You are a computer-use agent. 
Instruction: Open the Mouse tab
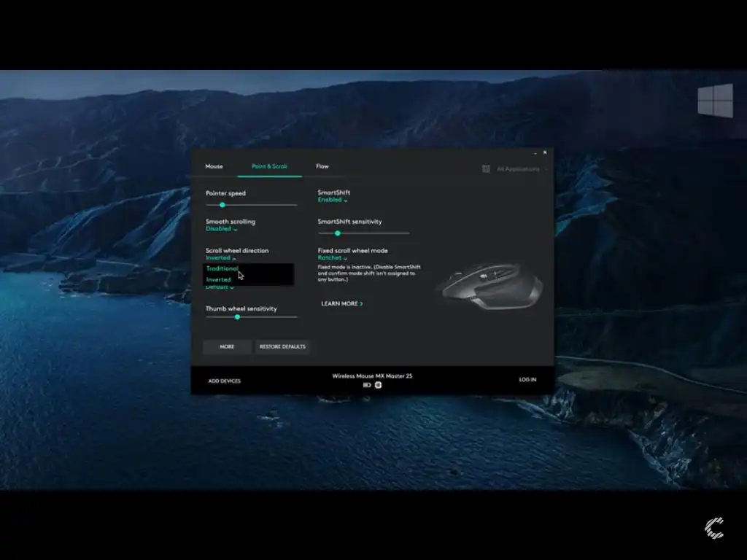(x=214, y=166)
